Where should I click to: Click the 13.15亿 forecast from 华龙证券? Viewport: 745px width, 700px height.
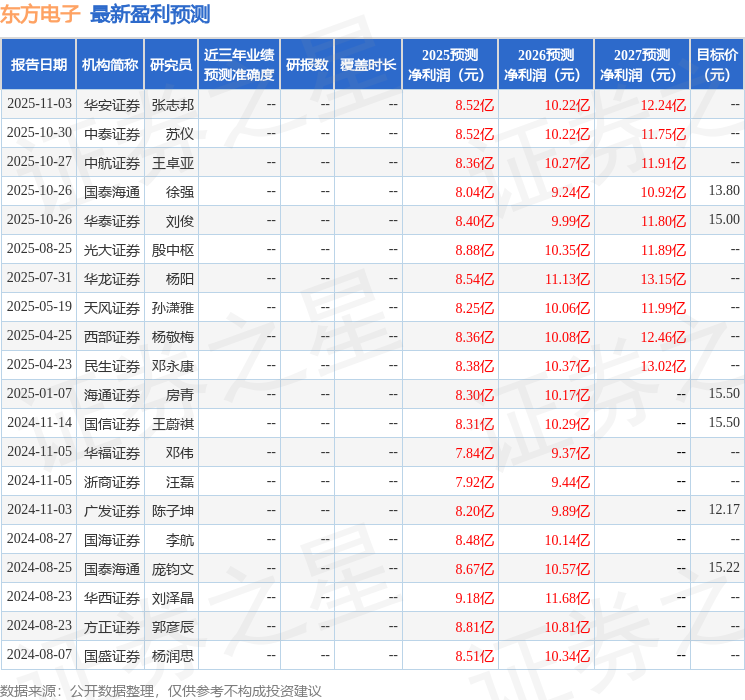pyautogui.click(x=663, y=278)
